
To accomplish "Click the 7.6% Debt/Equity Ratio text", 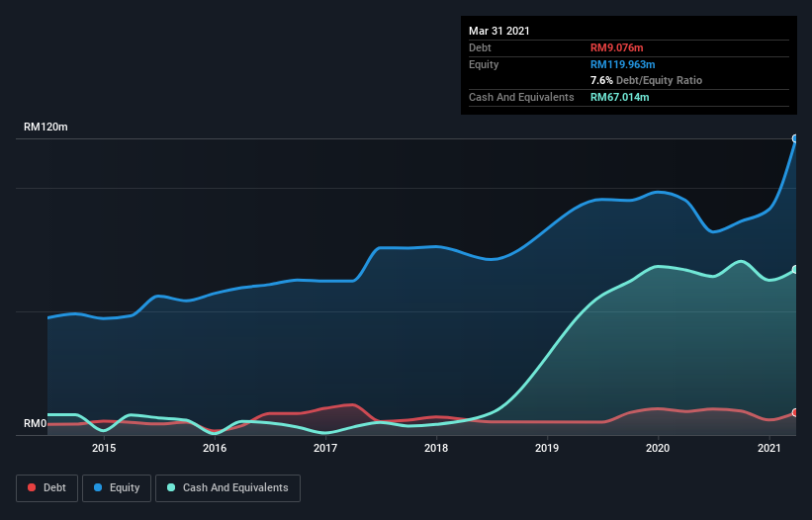I will (646, 80).
